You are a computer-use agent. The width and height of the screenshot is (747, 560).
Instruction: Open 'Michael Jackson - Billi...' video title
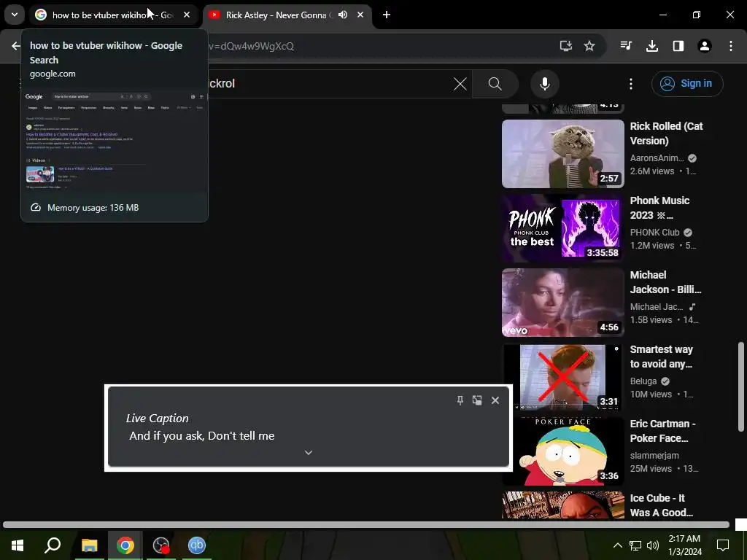coord(665,282)
